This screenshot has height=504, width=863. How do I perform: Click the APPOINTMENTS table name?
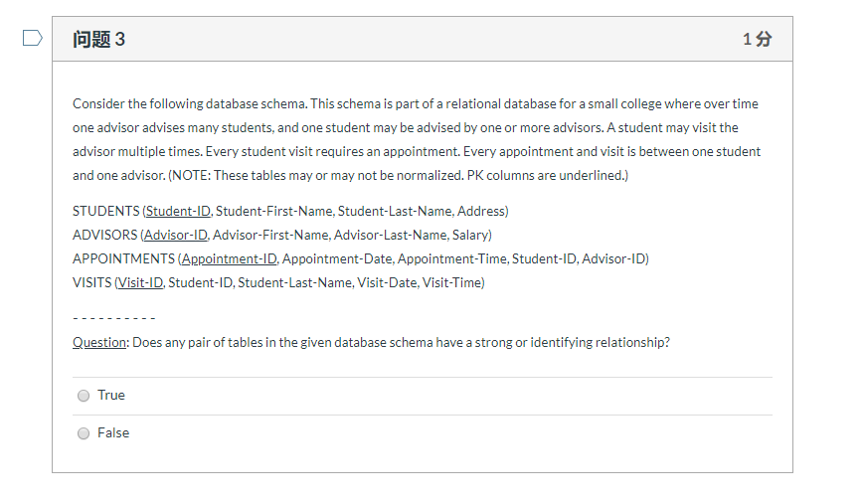(124, 258)
